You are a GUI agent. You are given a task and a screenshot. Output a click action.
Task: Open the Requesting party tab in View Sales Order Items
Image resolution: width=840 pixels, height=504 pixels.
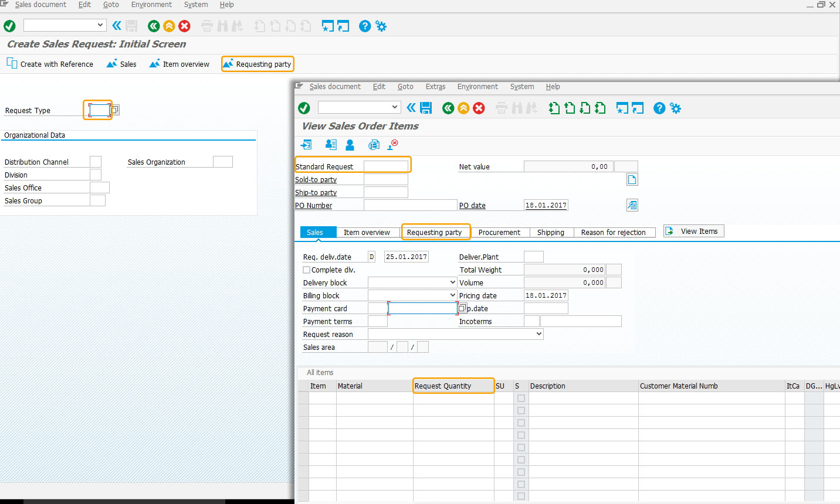(x=435, y=232)
